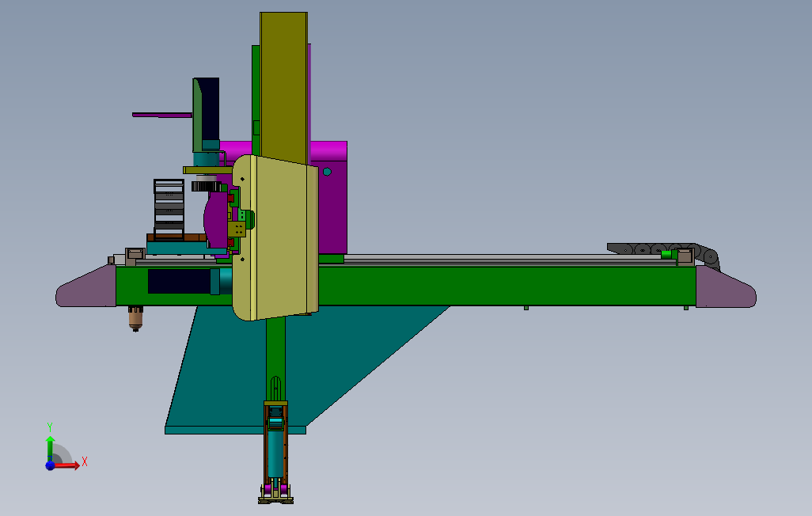Select the purple end cap on the beam's left end
Image resolution: width=812 pixels, height=516 pixels.
click(86, 286)
